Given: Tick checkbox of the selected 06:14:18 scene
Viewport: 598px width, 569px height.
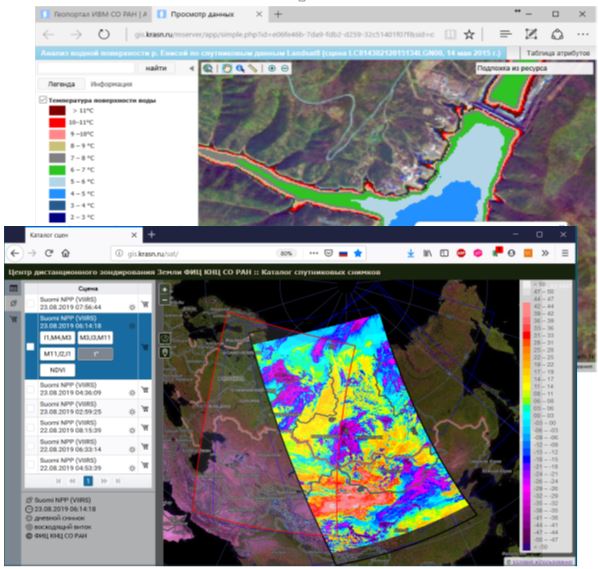Looking at the screenshot, I should coord(31,347).
